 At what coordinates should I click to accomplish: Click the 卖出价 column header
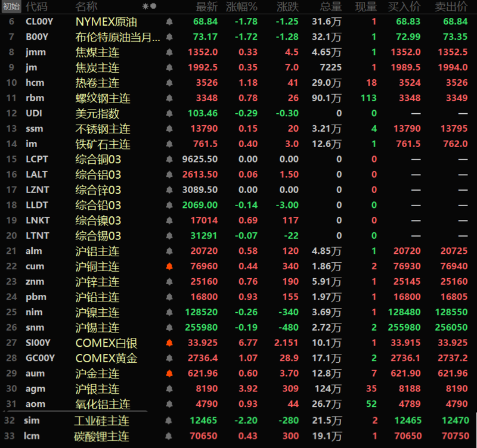click(451, 7)
